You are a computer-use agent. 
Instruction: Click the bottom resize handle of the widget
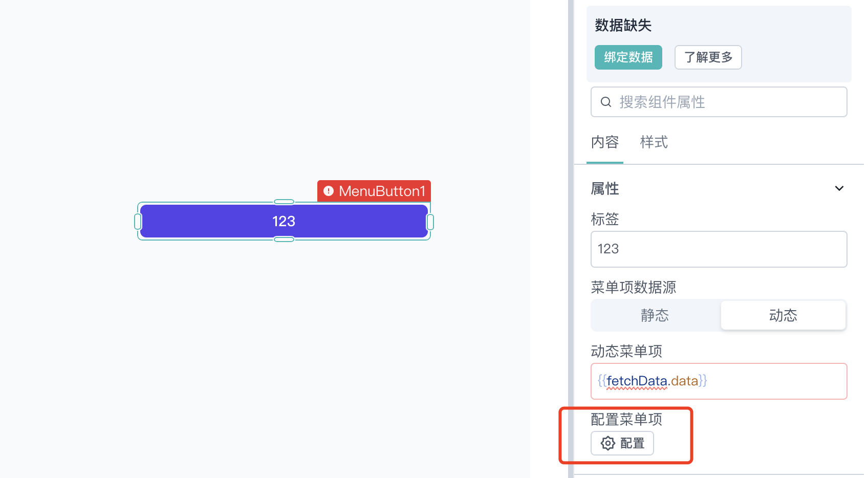[x=284, y=239]
